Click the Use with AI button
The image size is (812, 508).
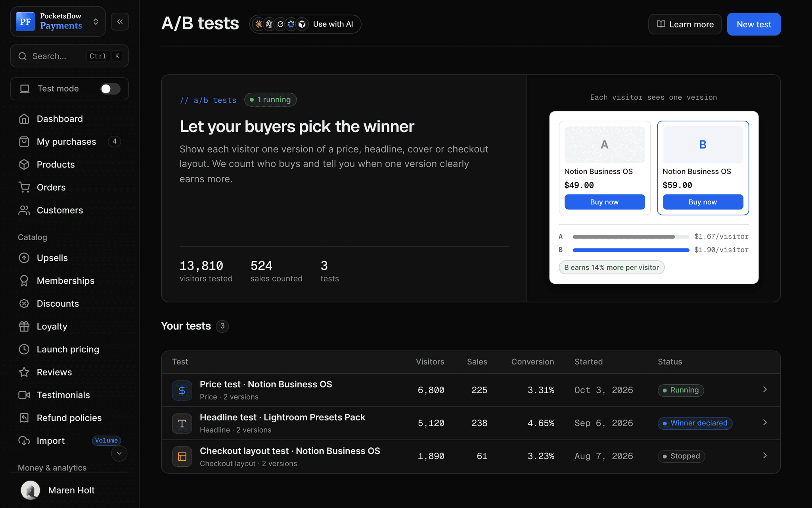305,24
